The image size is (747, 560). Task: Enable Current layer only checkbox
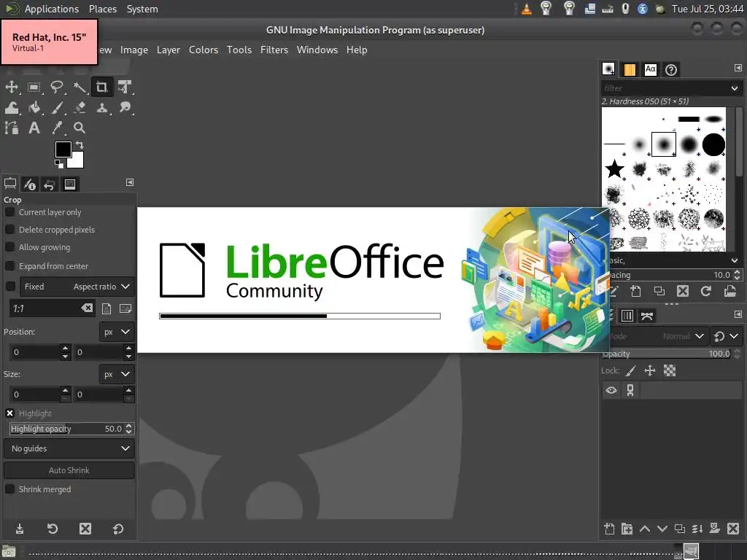9,212
